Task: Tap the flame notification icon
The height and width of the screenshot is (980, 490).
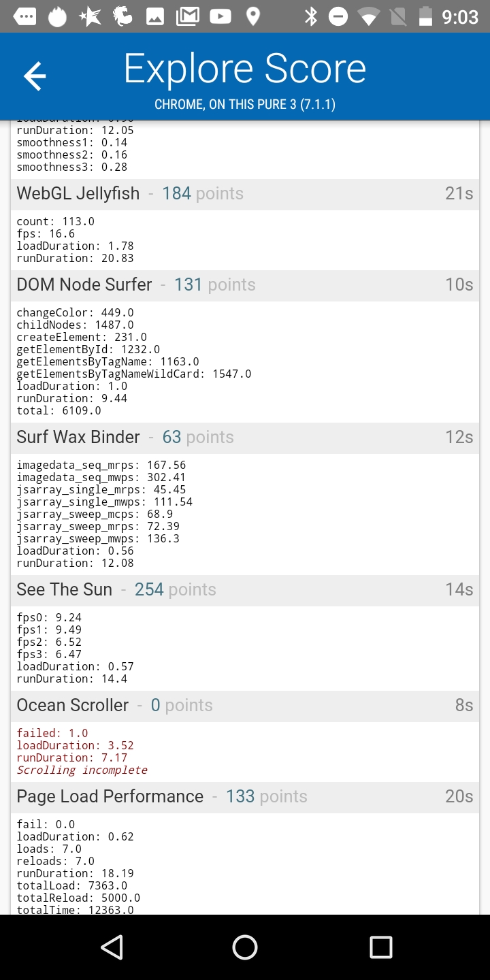Action: 58,16
